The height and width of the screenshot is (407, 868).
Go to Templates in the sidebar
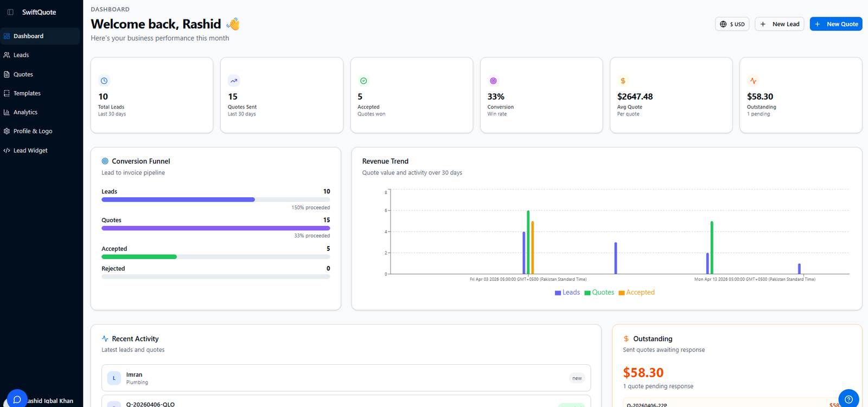(x=27, y=93)
